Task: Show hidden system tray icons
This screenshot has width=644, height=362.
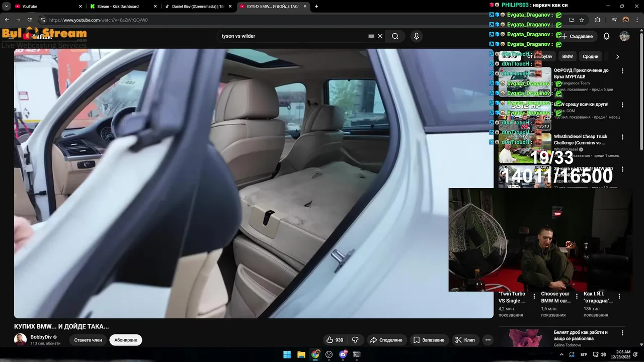Action: click(x=561, y=354)
